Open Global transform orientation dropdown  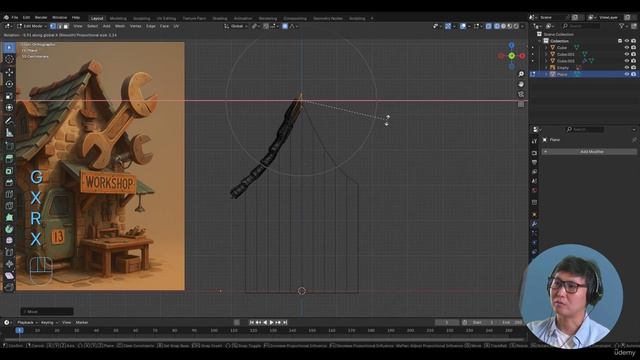point(236,26)
